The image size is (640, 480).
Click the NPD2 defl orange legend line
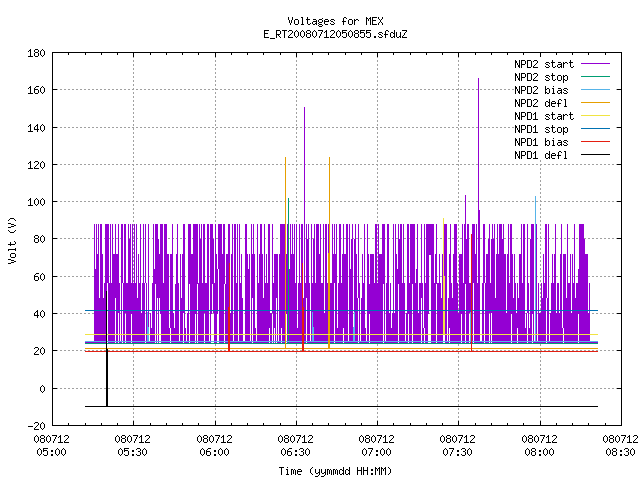(x=595, y=103)
